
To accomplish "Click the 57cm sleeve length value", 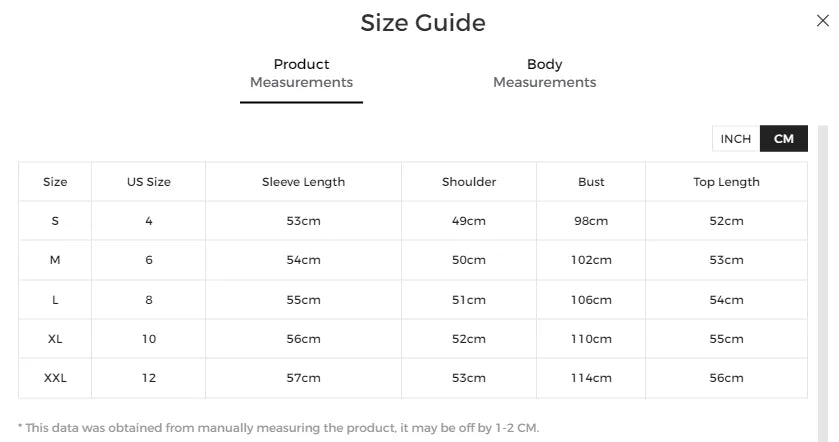I will (x=303, y=378).
